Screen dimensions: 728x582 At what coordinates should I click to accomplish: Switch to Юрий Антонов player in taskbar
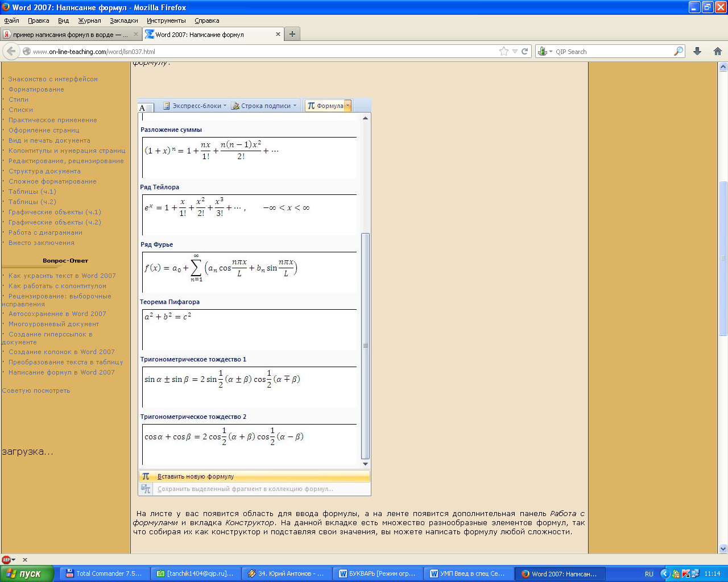coord(287,573)
